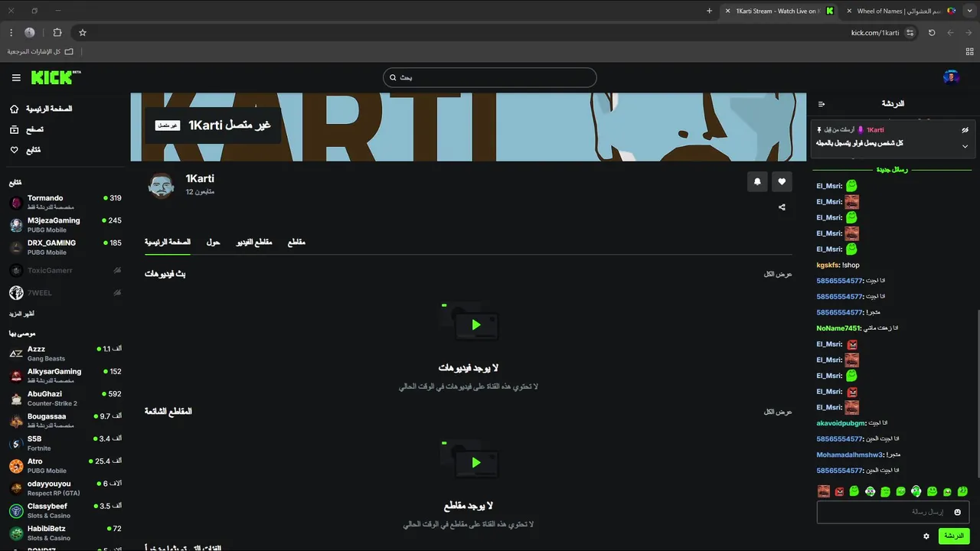980x551 pixels.
Task: Open the user profile avatar at top right
Action: point(952,77)
